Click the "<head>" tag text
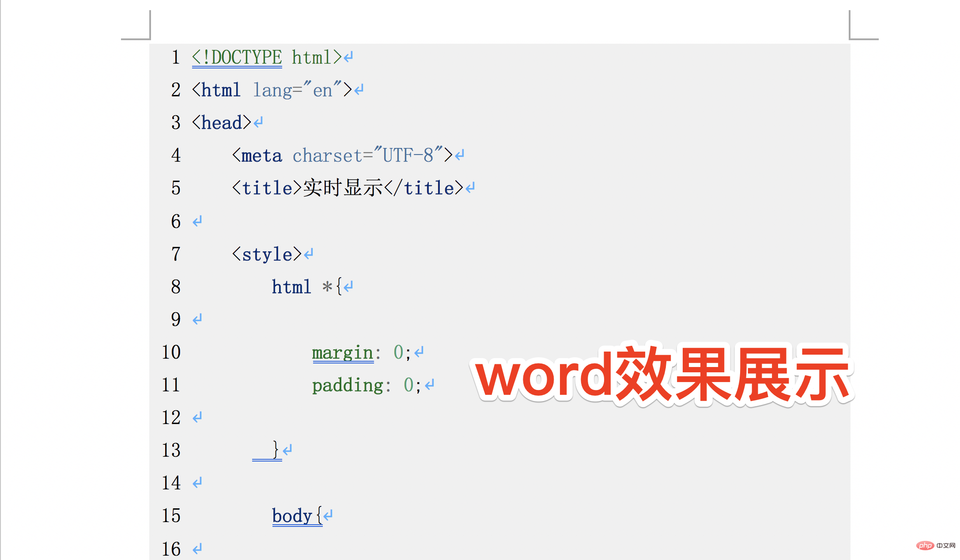 [x=222, y=123]
